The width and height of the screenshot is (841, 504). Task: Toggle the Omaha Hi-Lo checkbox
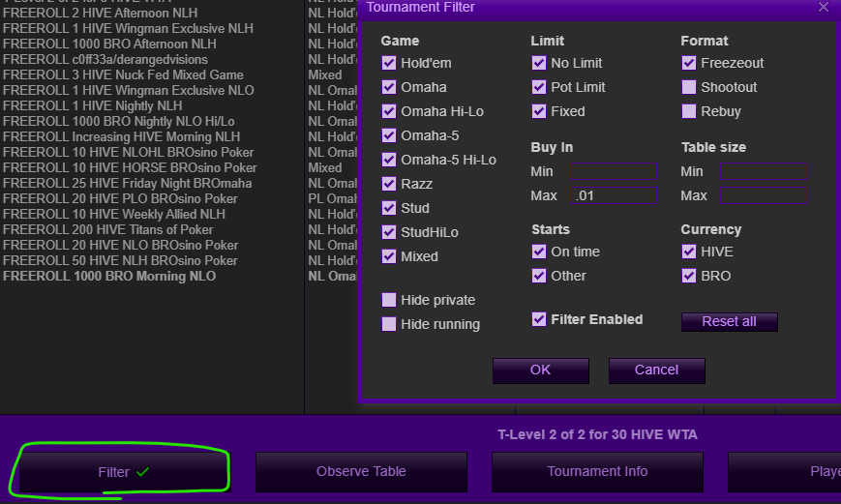click(x=389, y=111)
